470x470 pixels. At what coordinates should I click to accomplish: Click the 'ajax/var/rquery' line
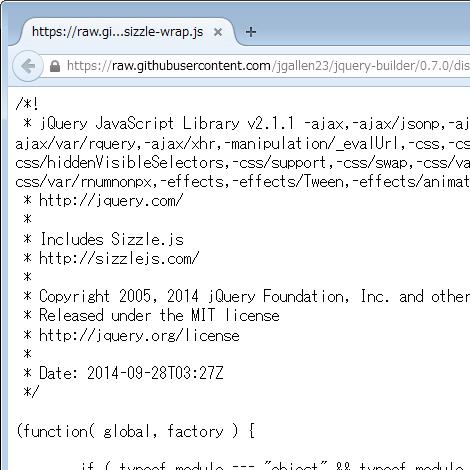243,144
